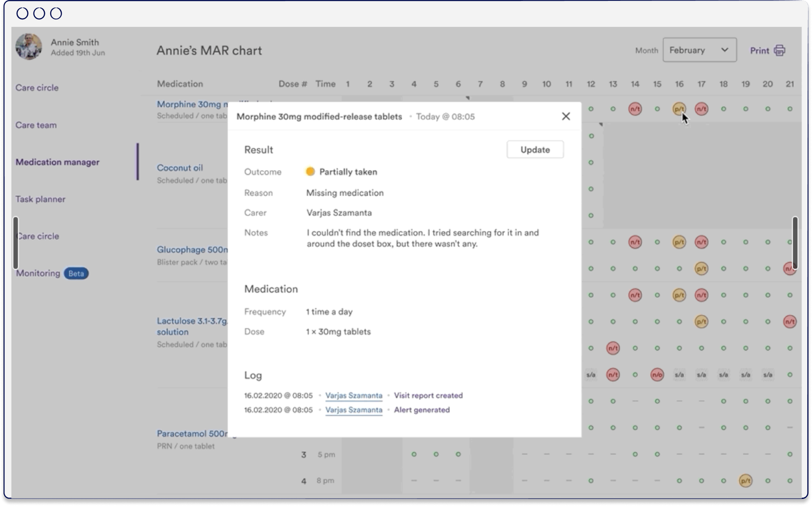Click the 'Alert generated' log entry
The height and width of the screenshot is (506, 812).
[421, 410]
